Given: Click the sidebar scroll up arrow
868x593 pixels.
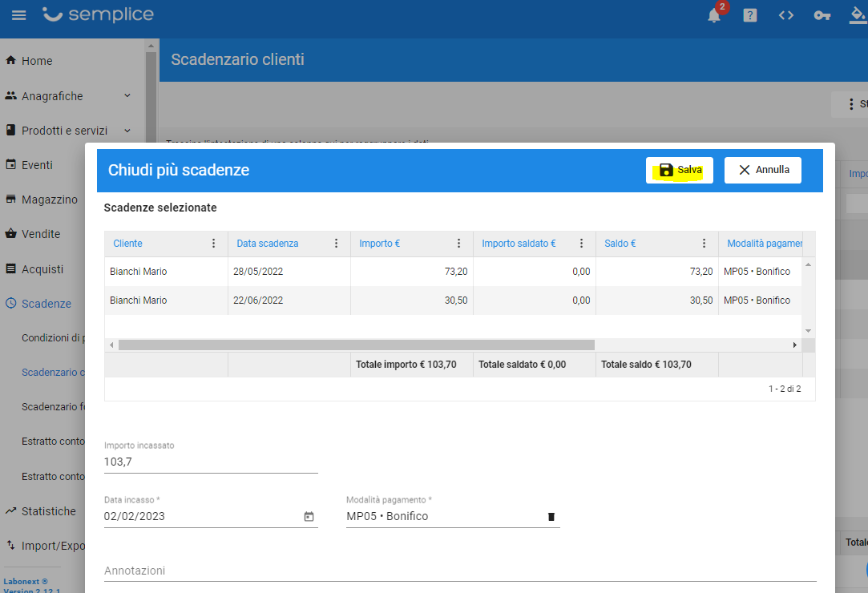Looking at the screenshot, I should coord(151,46).
